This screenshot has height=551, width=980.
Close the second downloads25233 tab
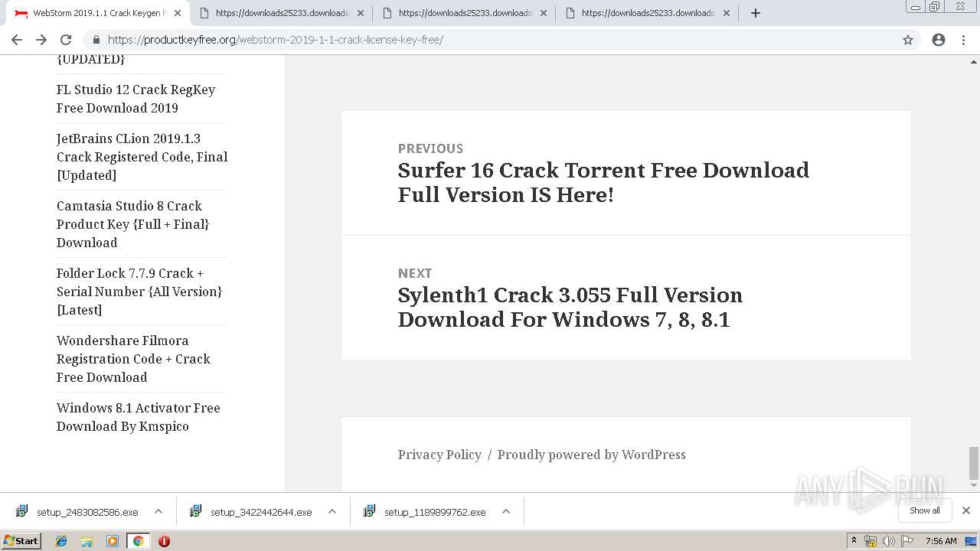click(360, 13)
